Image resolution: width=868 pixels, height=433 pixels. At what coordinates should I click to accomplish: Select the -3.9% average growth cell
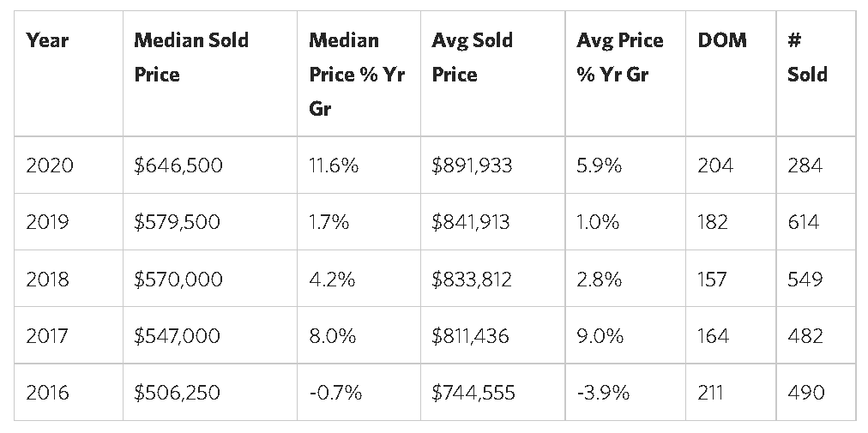click(x=604, y=393)
